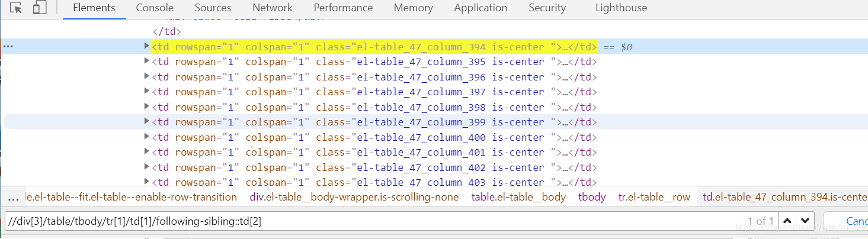Screen dimensions: 868x239
Task: Click the ellipsis beside the selected row
Action: tap(8, 46)
